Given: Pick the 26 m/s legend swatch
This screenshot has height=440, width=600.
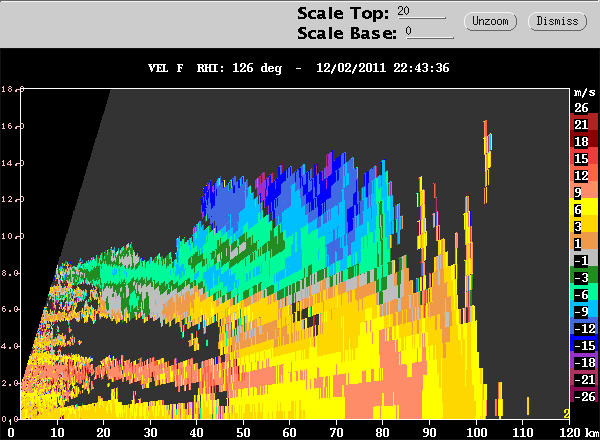Looking at the screenshot, I should (581, 107).
